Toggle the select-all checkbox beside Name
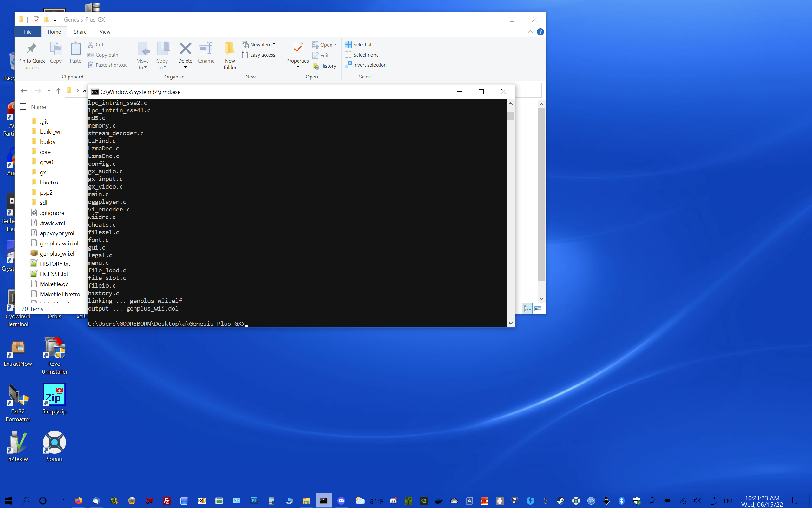The image size is (812, 508). 23,106
